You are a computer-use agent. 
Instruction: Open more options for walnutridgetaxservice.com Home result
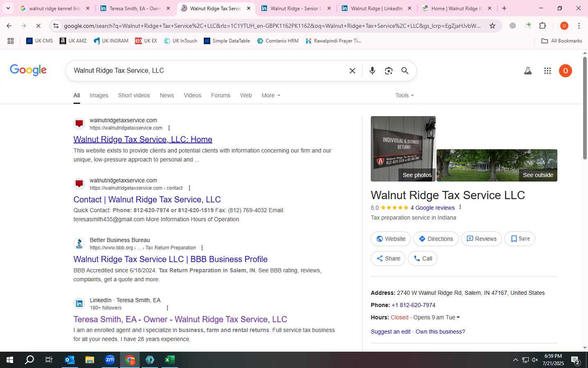pyautogui.click(x=169, y=128)
